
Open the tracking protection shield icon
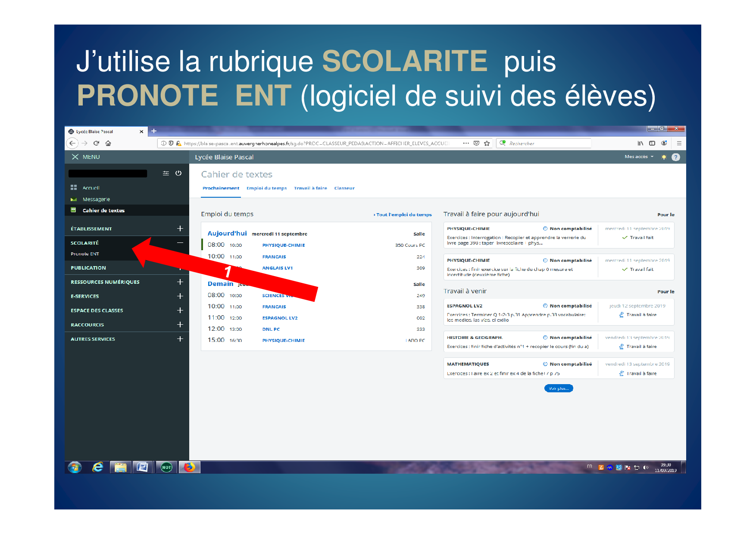pos(171,143)
